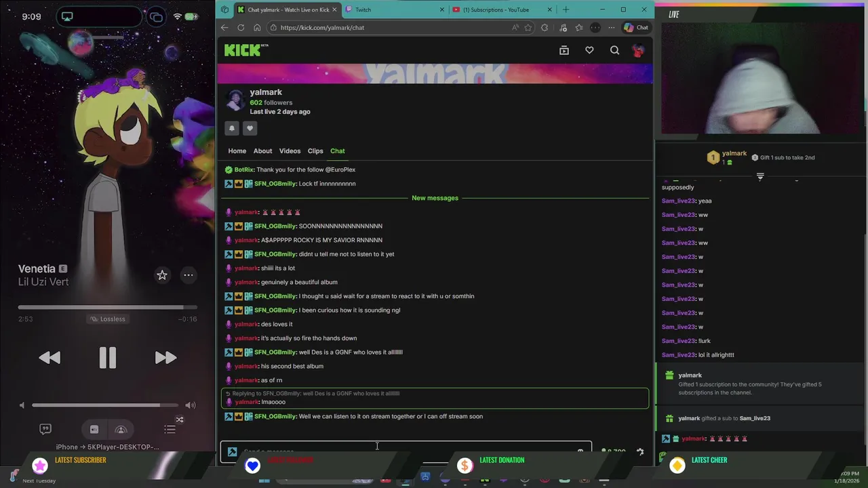The height and width of the screenshot is (488, 868).
Task: Open the AirPlay output icon
Action: (x=121, y=429)
